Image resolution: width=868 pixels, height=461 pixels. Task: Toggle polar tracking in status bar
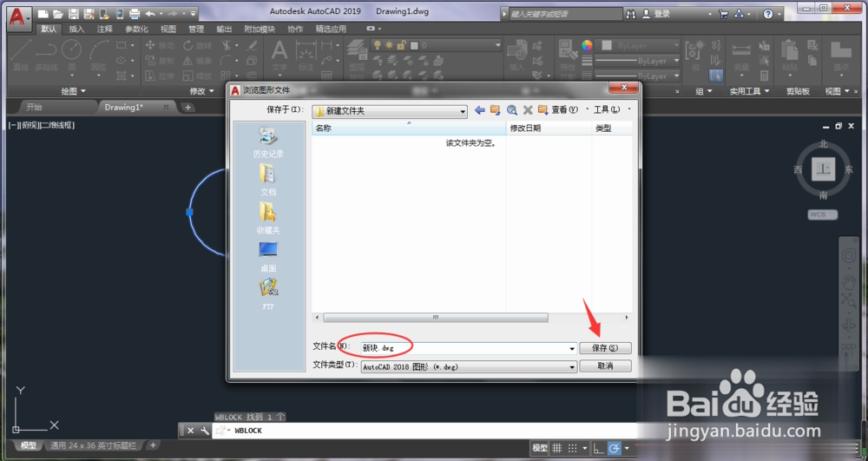pyautogui.click(x=614, y=448)
